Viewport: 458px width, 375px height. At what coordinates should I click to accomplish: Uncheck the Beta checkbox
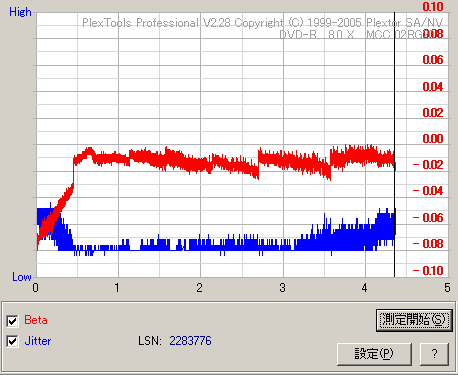[x=12, y=321]
